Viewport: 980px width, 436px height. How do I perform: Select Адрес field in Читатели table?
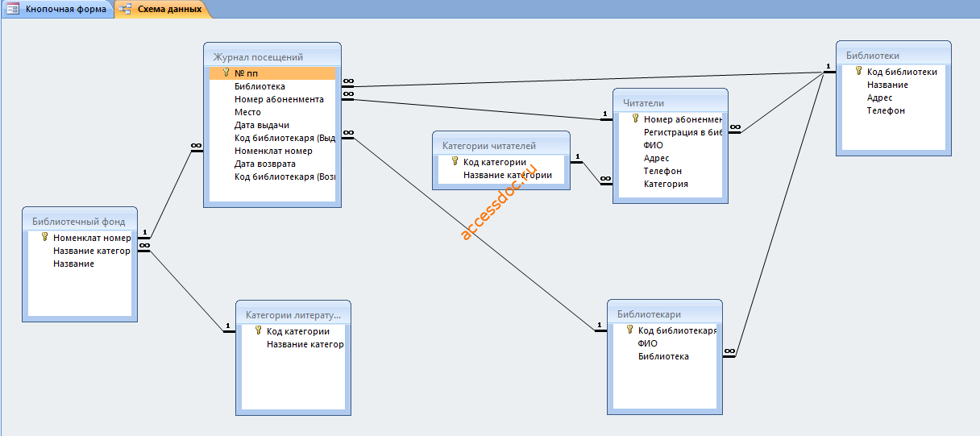(670, 158)
